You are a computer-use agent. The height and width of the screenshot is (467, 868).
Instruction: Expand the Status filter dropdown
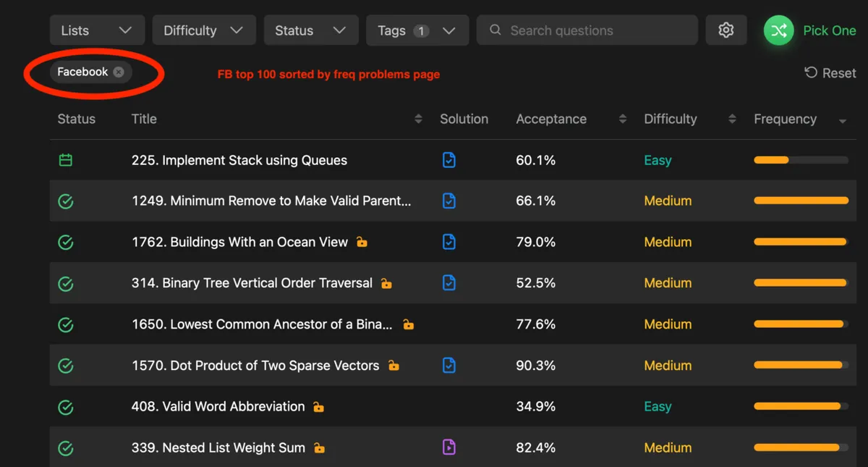tap(310, 30)
